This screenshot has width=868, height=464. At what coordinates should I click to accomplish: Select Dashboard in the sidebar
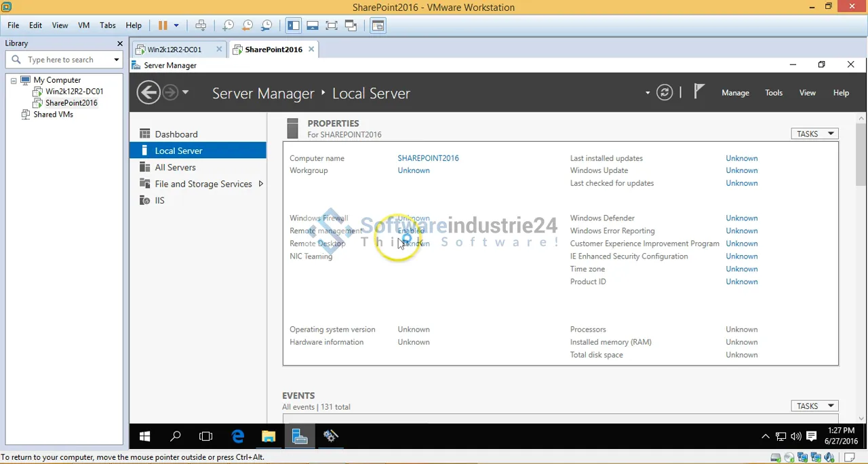pos(176,134)
